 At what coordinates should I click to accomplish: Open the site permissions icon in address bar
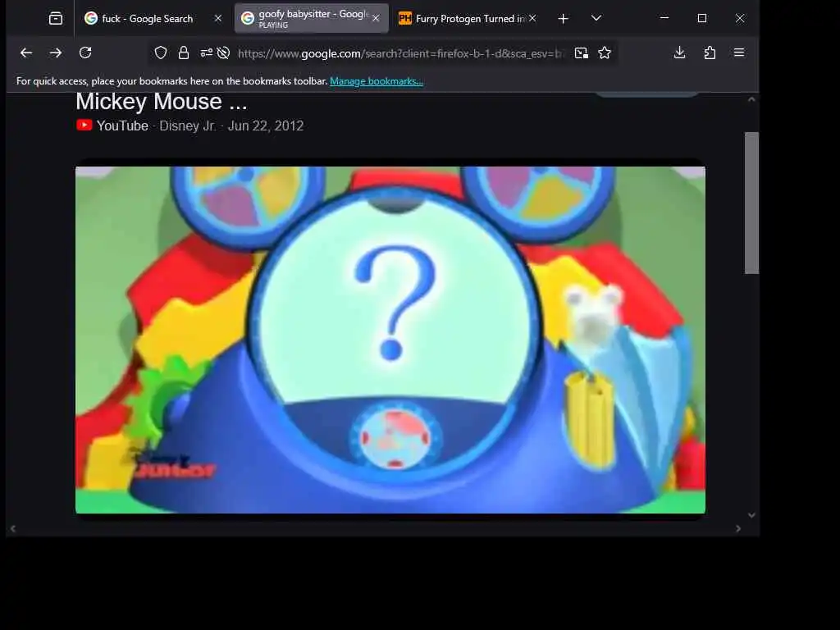pos(206,52)
